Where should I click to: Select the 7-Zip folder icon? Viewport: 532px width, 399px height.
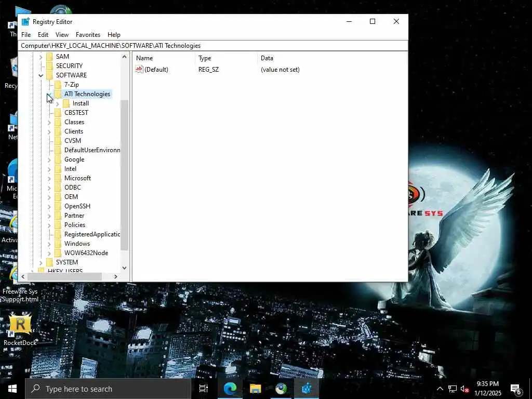click(58, 85)
